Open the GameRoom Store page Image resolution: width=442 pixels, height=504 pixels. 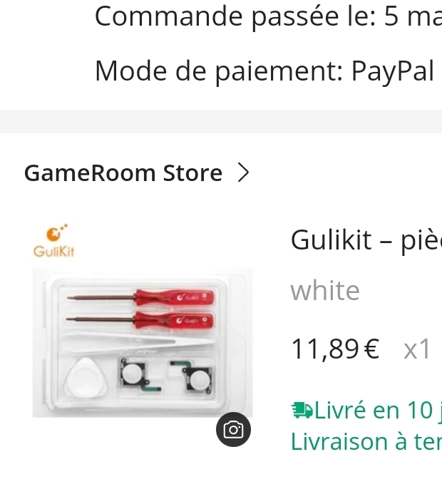tap(123, 173)
